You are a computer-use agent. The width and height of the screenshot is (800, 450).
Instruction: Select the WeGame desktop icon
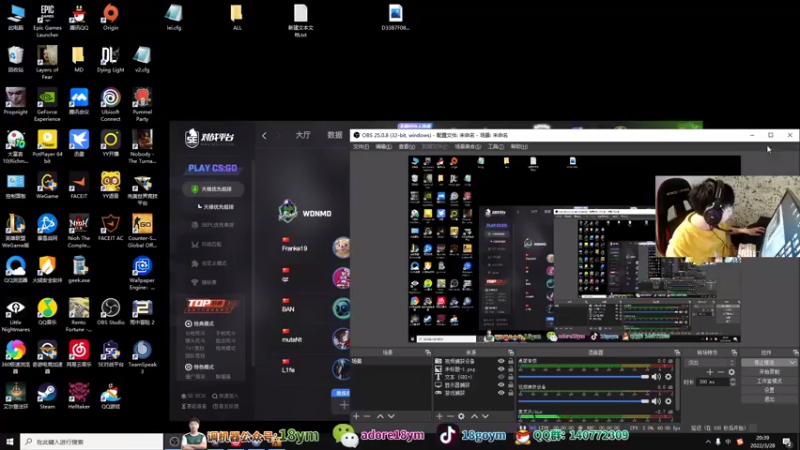coord(47,186)
